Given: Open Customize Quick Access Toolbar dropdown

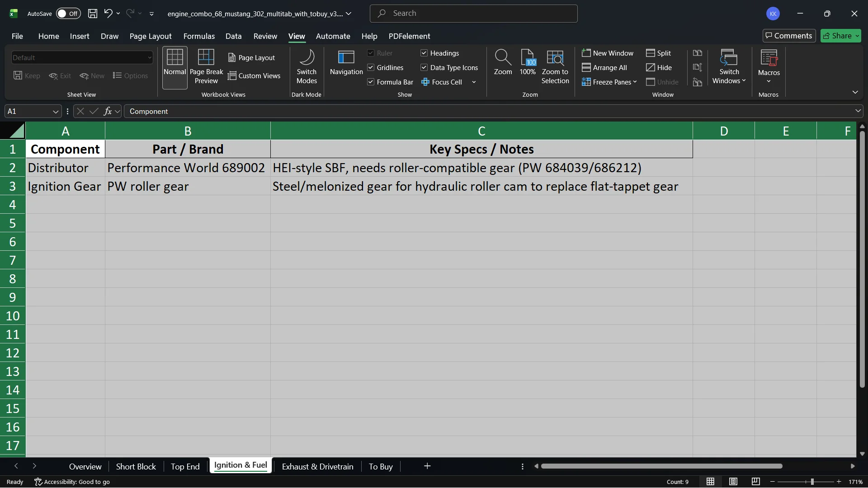Looking at the screenshot, I should (x=151, y=14).
